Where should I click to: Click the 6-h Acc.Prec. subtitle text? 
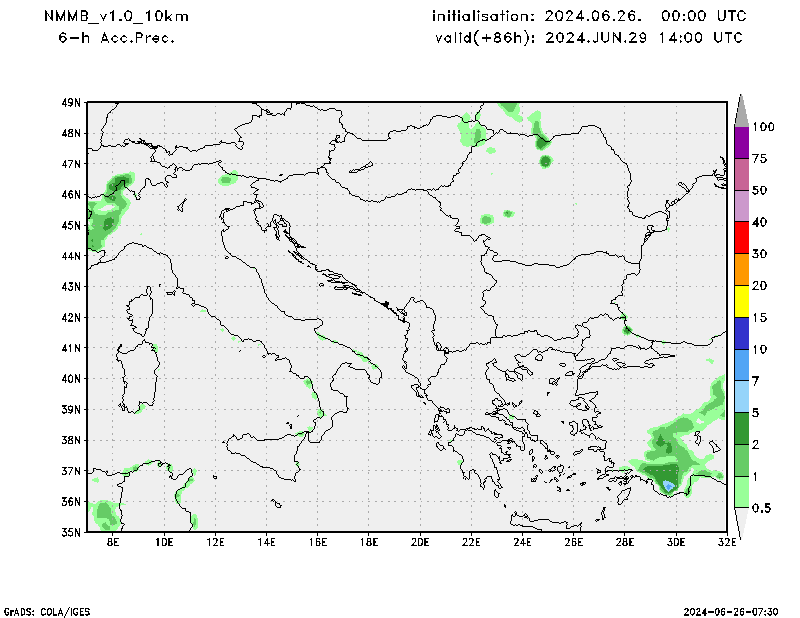click(x=117, y=38)
